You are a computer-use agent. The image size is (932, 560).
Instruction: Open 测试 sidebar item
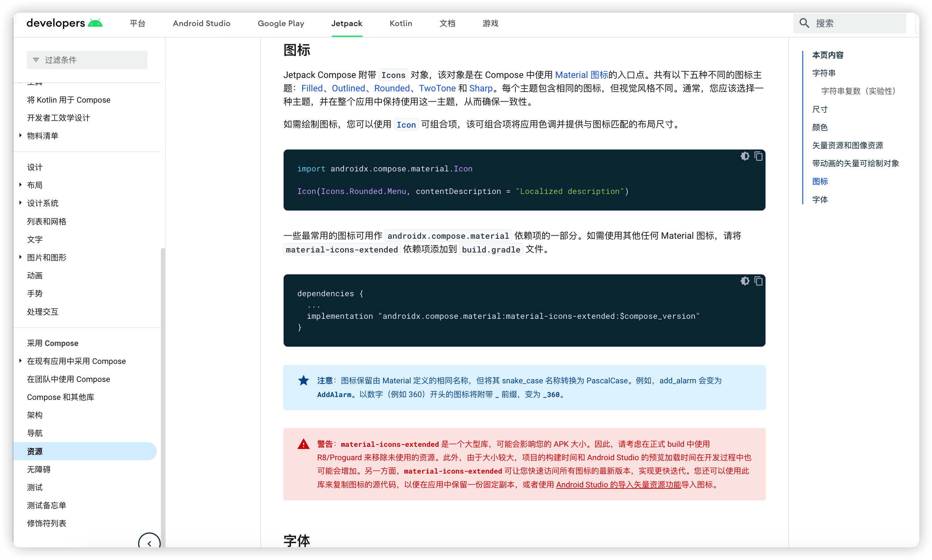pos(35,487)
